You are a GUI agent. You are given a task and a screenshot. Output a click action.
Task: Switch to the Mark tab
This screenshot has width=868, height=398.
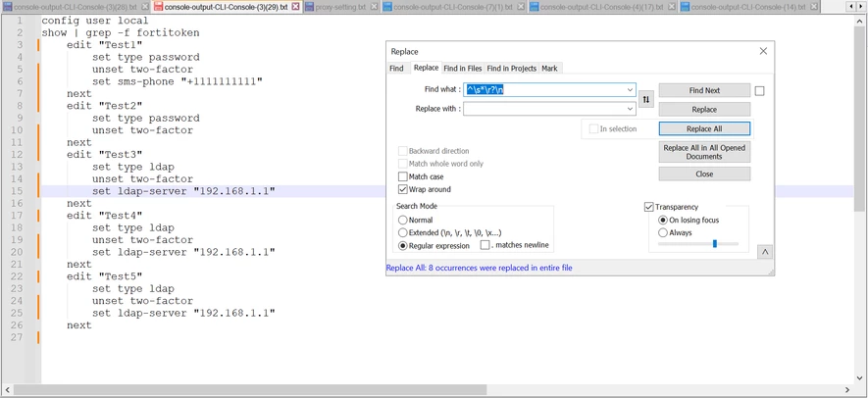[549, 68]
